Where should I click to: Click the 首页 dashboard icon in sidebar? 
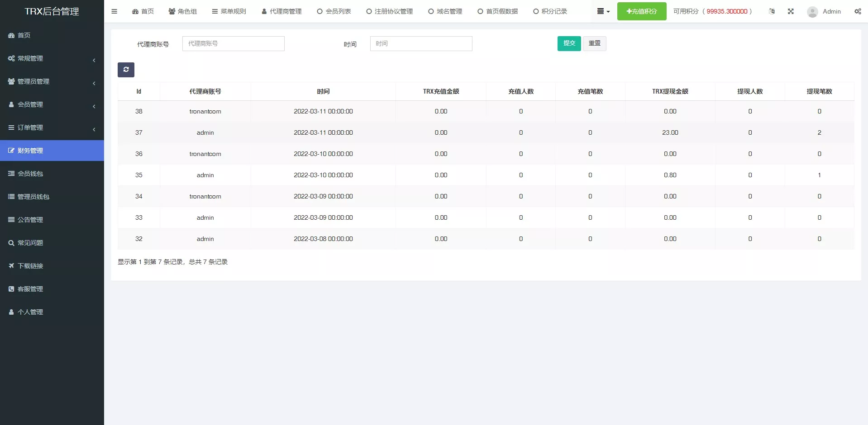(x=11, y=35)
